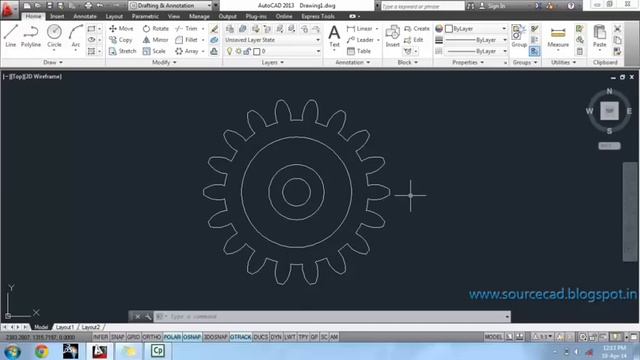
Task: Toggle 3DOSNAP in status bar
Action: pyautogui.click(x=215, y=337)
